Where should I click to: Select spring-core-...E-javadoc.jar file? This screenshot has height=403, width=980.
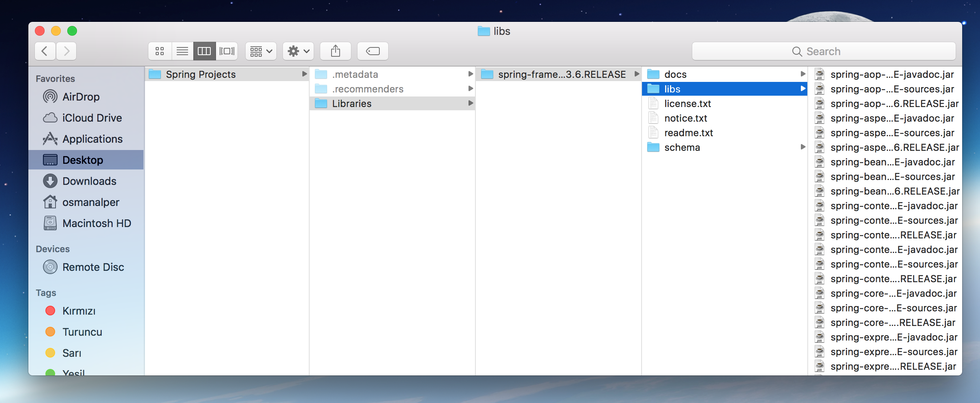(885, 293)
